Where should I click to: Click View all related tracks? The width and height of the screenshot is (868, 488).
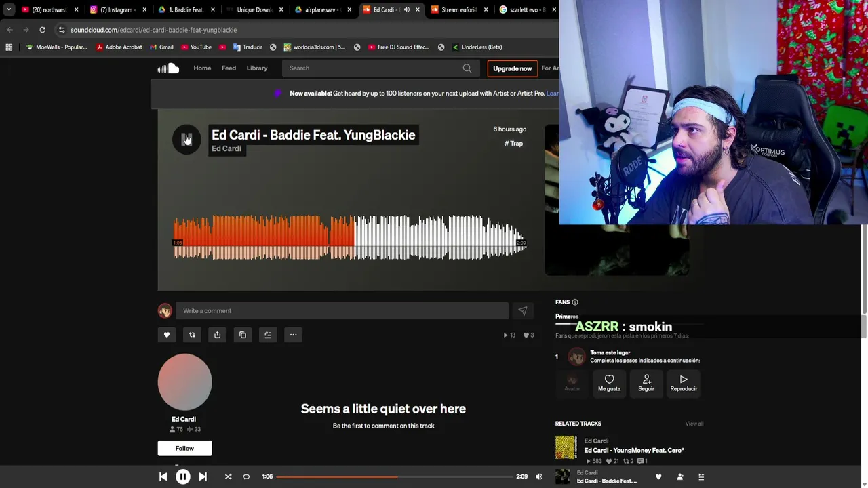click(694, 424)
